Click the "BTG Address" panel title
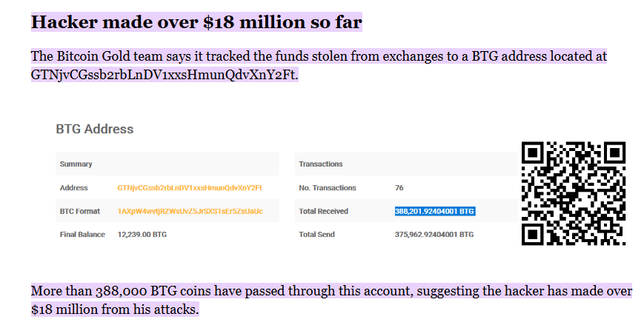 tap(95, 130)
